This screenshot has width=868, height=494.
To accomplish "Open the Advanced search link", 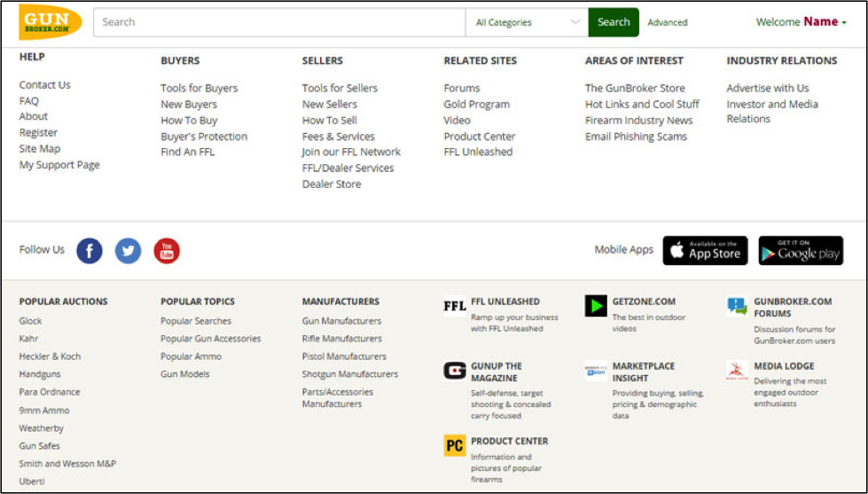I will pyautogui.click(x=668, y=23).
